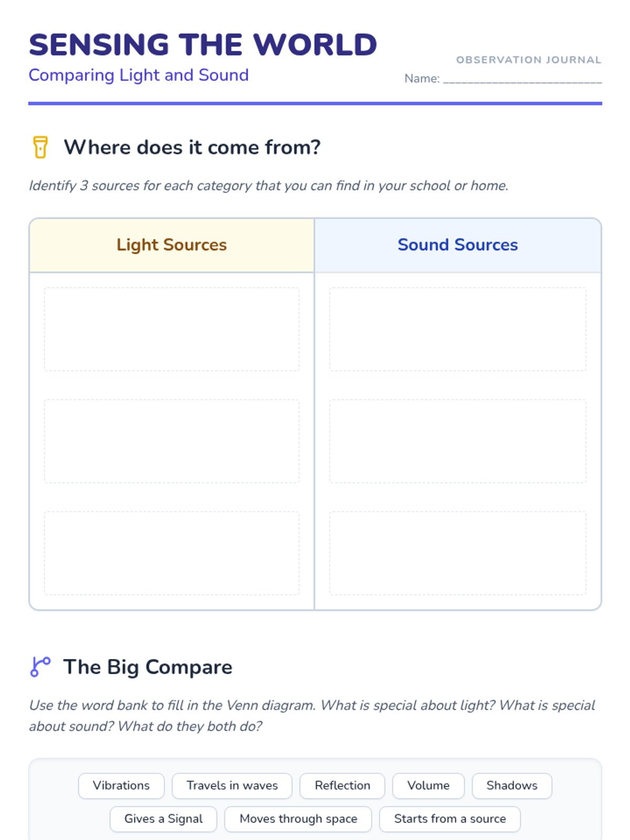Click the first Light Sources answer box

[x=172, y=329]
